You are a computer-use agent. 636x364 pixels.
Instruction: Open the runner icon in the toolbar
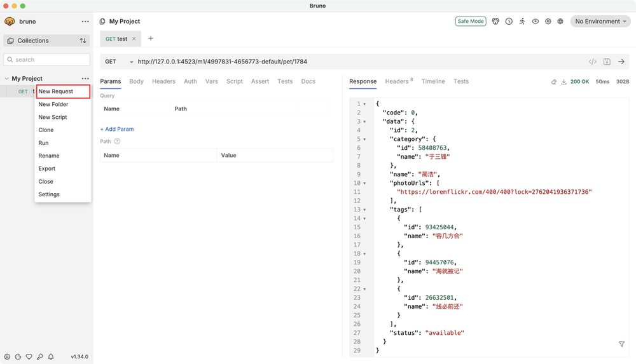click(x=522, y=22)
